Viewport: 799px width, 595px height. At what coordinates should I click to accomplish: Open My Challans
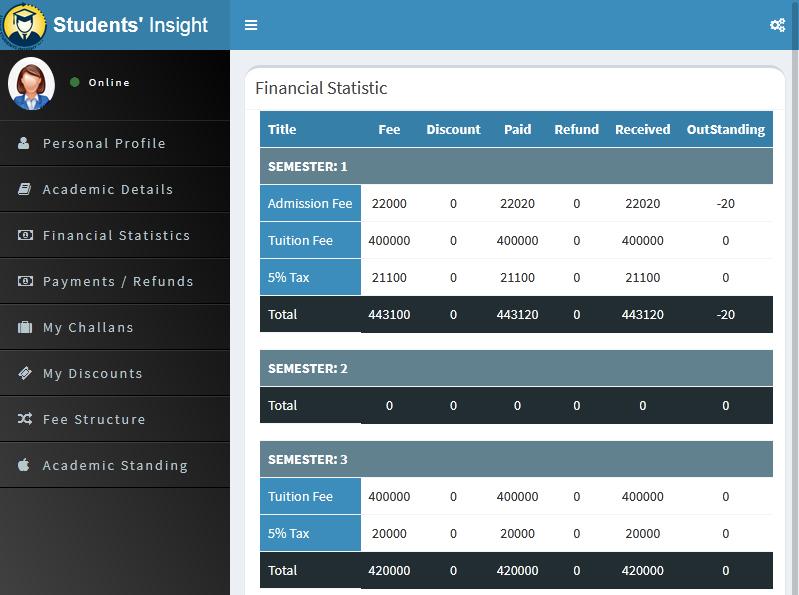[x=115, y=327]
